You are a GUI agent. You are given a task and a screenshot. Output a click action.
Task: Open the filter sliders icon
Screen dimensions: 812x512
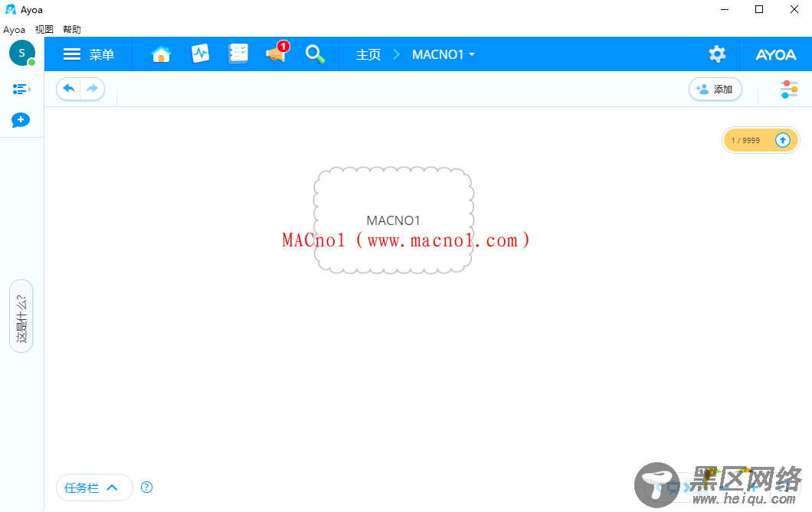pyautogui.click(x=789, y=89)
